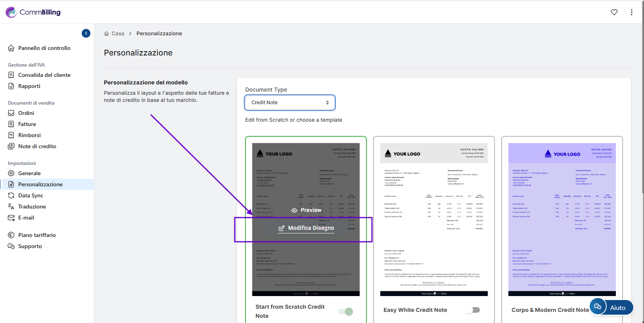Image resolution: width=644 pixels, height=323 pixels.
Task: Open the Aiuto help chat button
Action: point(611,307)
